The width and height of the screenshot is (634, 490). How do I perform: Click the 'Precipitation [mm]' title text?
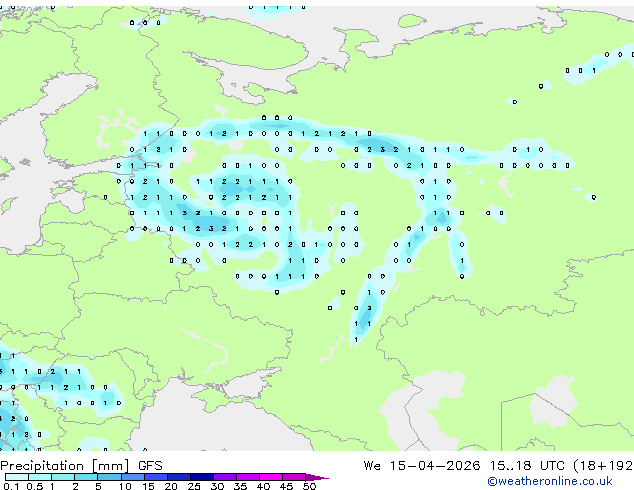click(65, 466)
